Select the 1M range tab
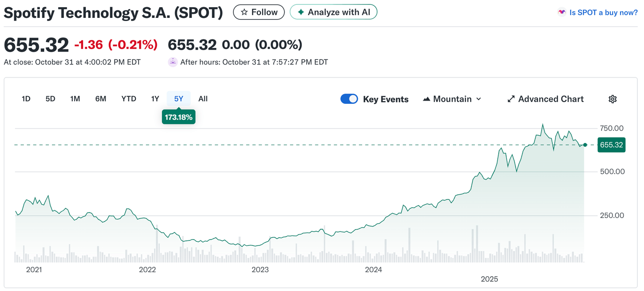Viewport: 644px width, 291px height. click(x=75, y=98)
